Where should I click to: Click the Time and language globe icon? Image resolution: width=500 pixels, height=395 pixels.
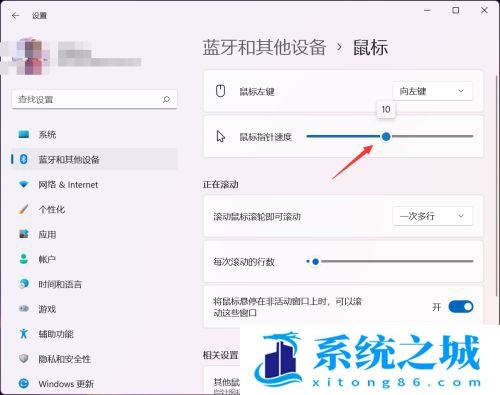(x=24, y=284)
